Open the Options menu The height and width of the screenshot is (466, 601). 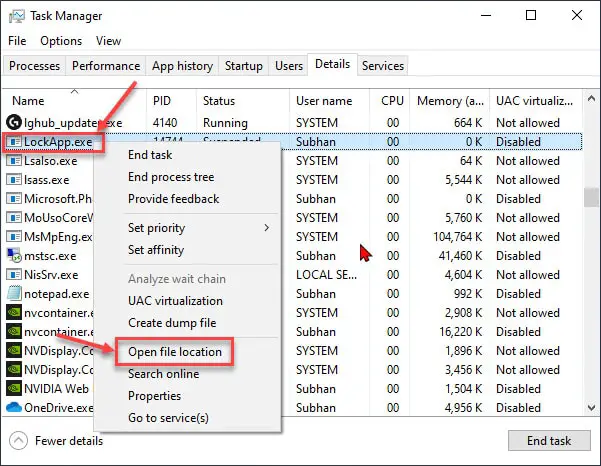click(x=61, y=41)
